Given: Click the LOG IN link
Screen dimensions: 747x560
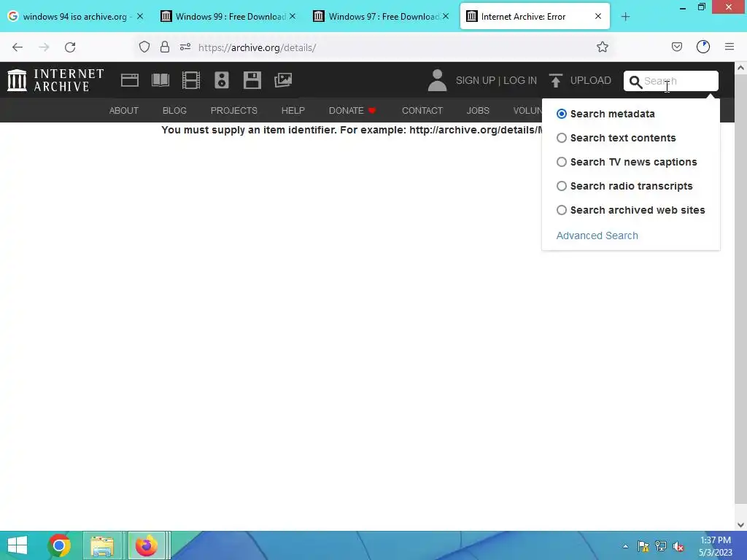Looking at the screenshot, I should (x=520, y=80).
